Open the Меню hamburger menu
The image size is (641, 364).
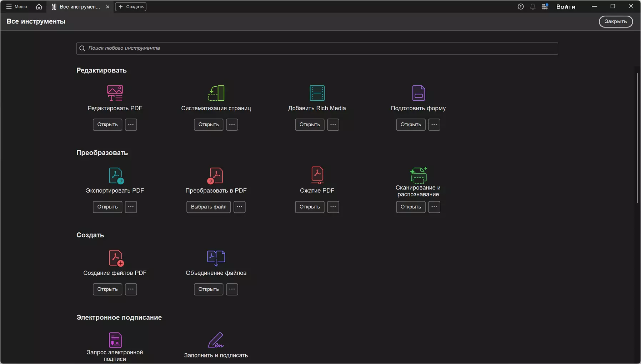pos(16,6)
